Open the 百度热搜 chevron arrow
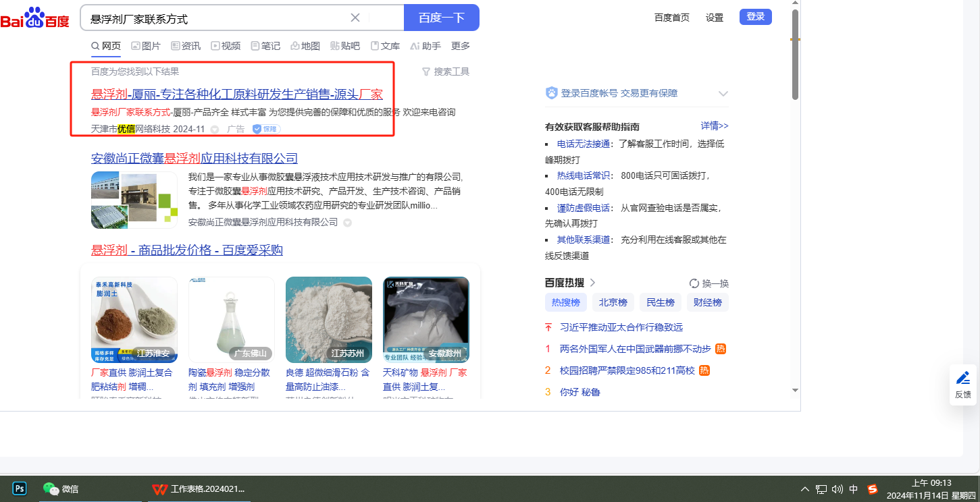 pyautogui.click(x=592, y=283)
